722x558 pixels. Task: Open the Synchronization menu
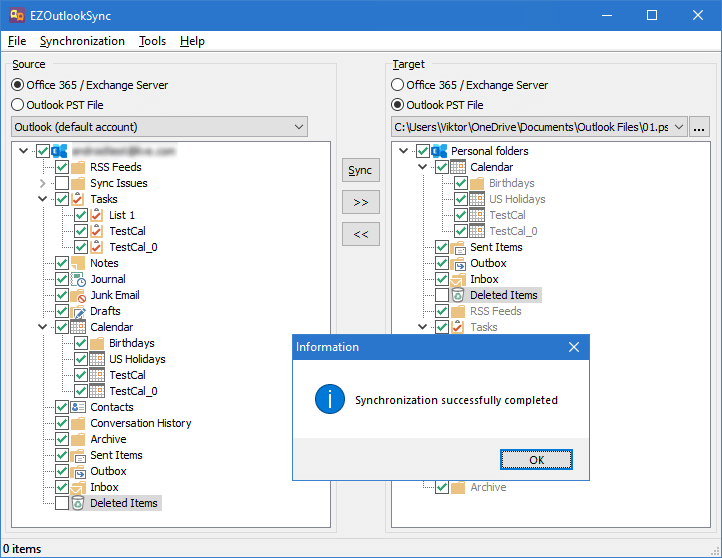coord(82,41)
